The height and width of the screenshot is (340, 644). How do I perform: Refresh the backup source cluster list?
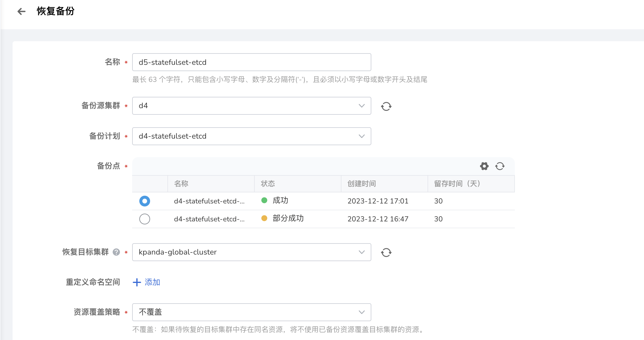tap(386, 106)
